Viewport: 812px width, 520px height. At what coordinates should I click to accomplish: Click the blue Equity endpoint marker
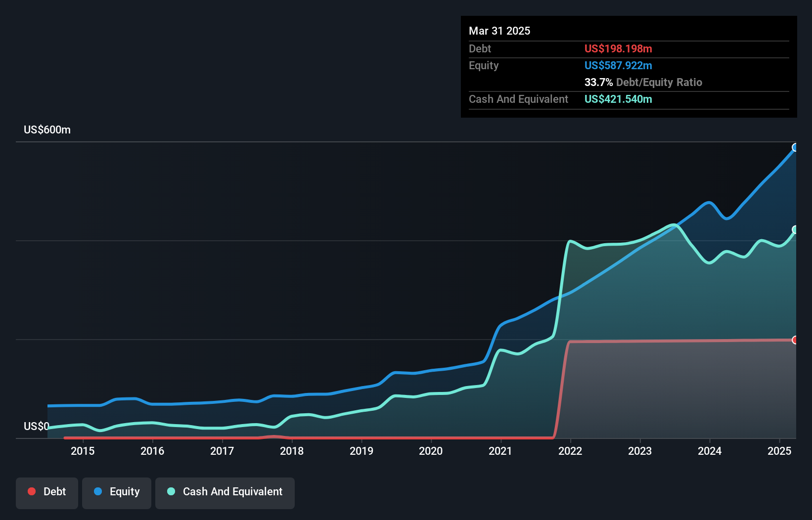[x=795, y=147]
